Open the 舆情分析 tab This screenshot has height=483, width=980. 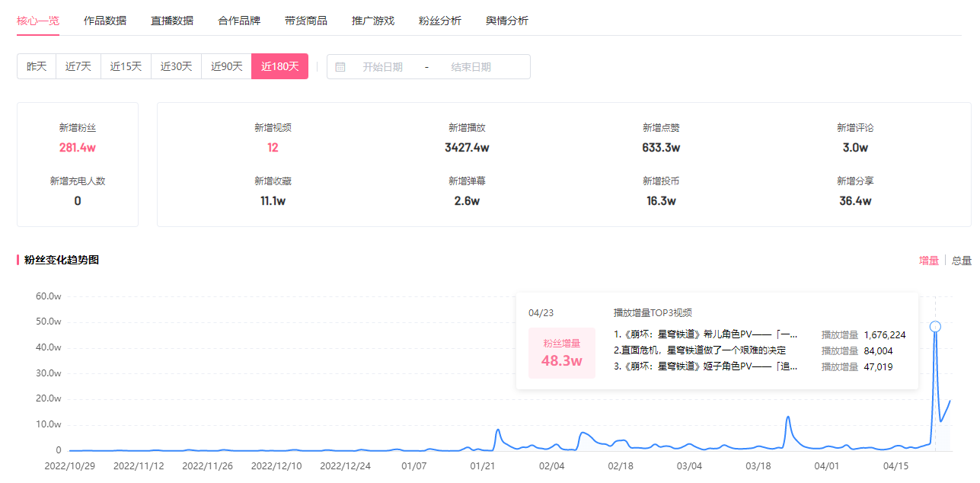click(507, 21)
